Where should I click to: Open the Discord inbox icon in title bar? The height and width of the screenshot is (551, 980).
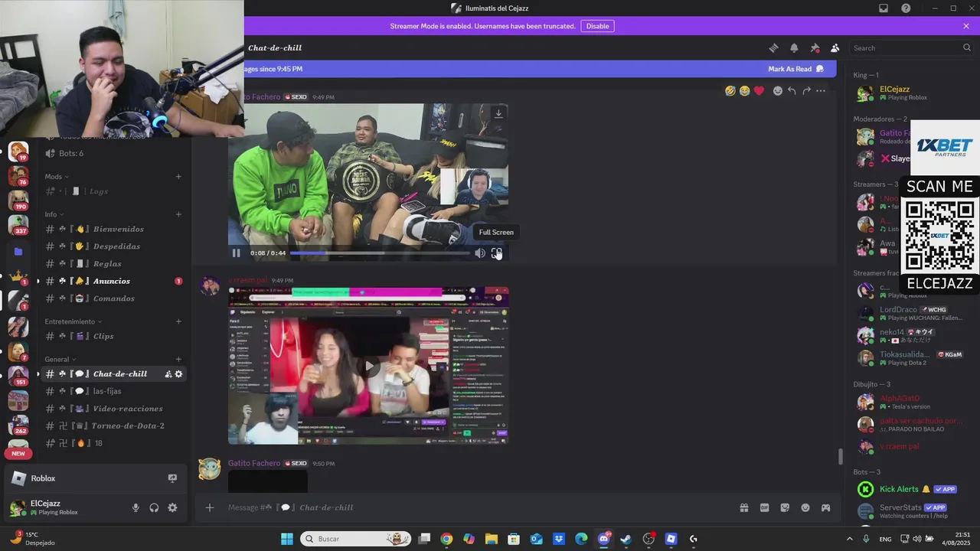click(884, 8)
